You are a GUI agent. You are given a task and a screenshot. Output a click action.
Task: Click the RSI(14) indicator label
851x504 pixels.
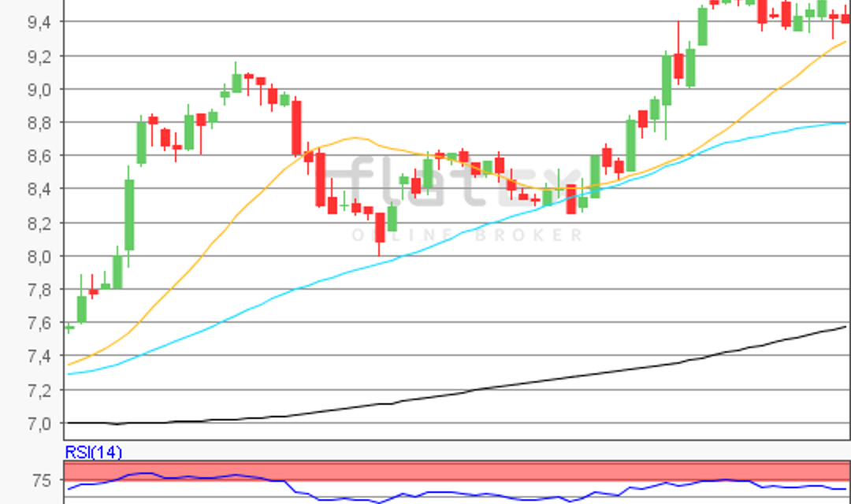click(93, 452)
